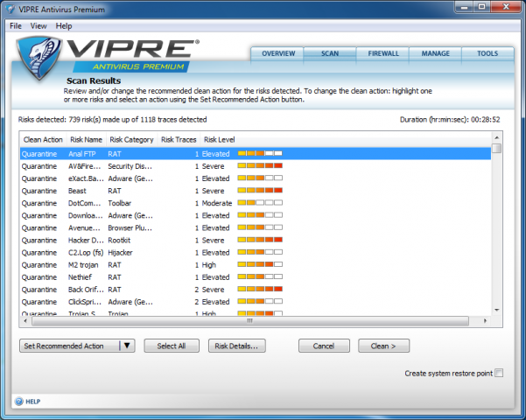Sort by Risk Name column header
This screenshot has width=526, height=420.
pos(86,139)
